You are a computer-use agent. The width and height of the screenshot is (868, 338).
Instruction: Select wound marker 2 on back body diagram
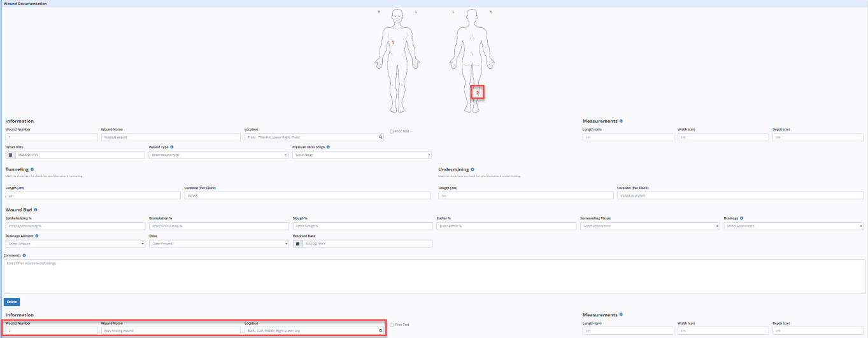[477, 93]
